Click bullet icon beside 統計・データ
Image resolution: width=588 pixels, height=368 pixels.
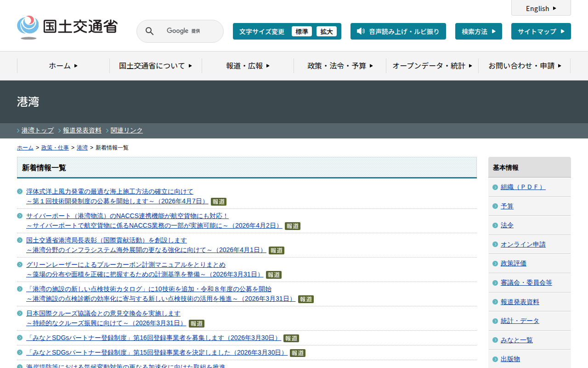(495, 321)
